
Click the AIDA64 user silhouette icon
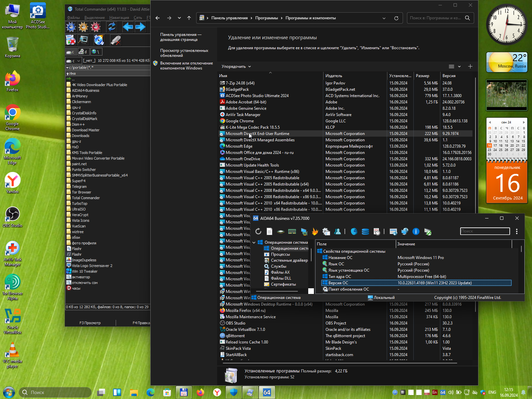(x=338, y=231)
